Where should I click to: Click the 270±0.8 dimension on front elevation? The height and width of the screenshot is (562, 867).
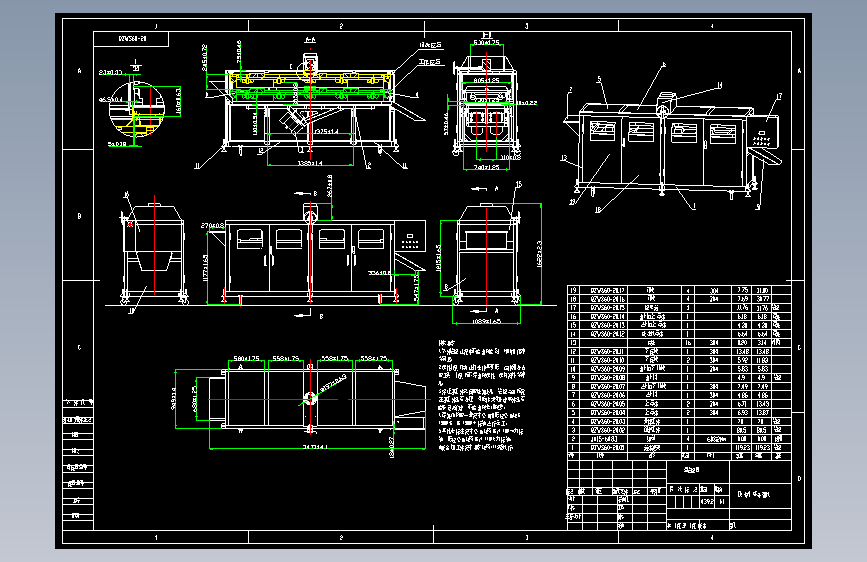click(212, 226)
